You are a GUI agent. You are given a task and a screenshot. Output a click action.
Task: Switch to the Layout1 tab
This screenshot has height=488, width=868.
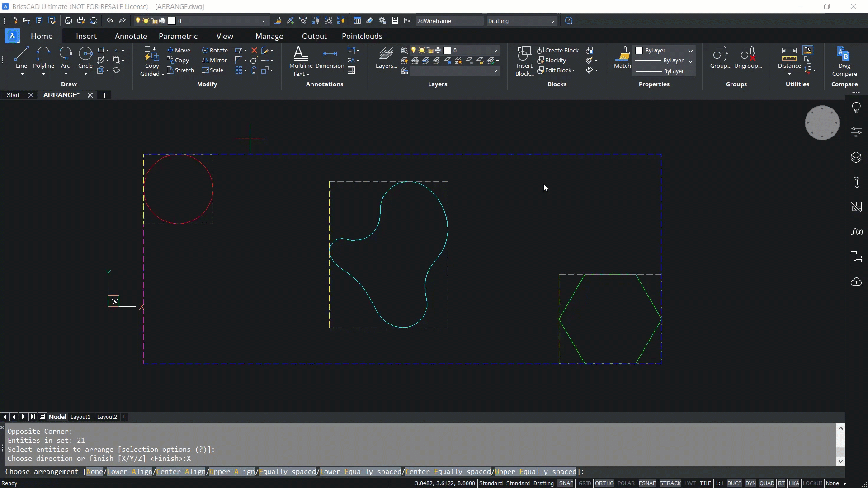80,417
